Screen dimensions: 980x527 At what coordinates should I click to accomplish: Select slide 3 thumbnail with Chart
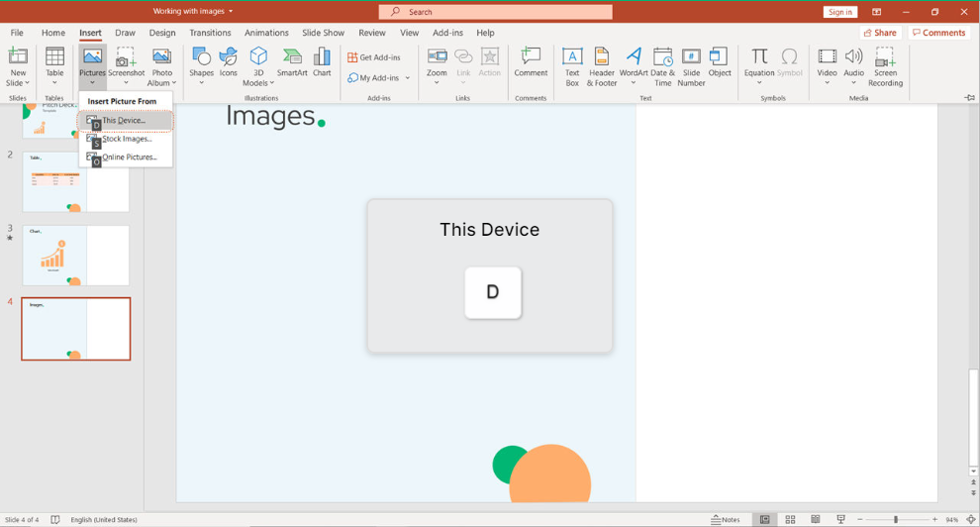76,256
